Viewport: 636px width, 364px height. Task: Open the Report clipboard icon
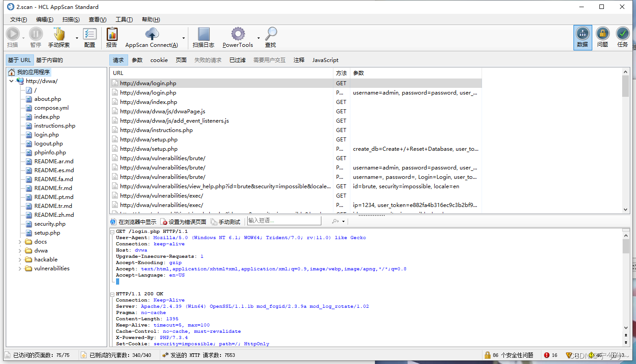(x=112, y=34)
